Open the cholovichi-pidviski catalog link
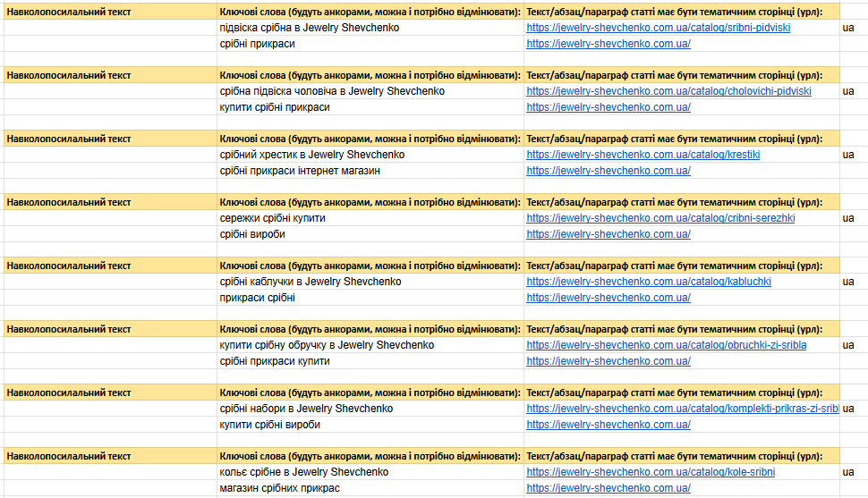This screenshot has width=868, height=498. click(x=668, y=91)
